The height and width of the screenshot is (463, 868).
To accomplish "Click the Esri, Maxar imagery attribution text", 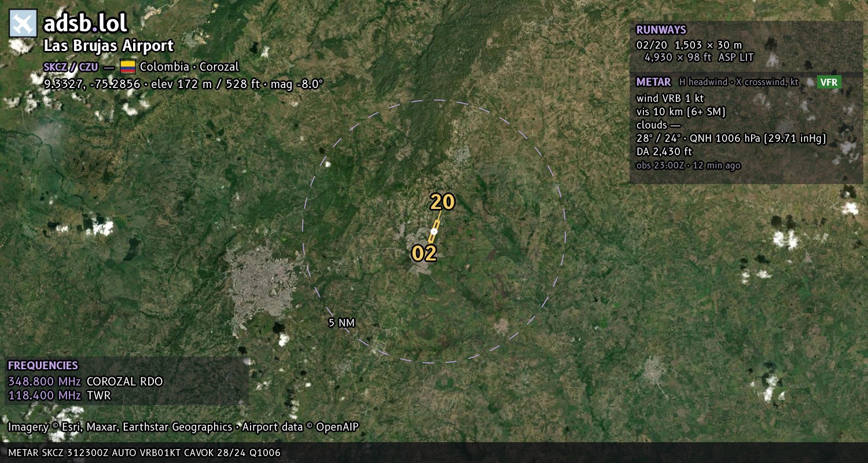I will [120, 427].
